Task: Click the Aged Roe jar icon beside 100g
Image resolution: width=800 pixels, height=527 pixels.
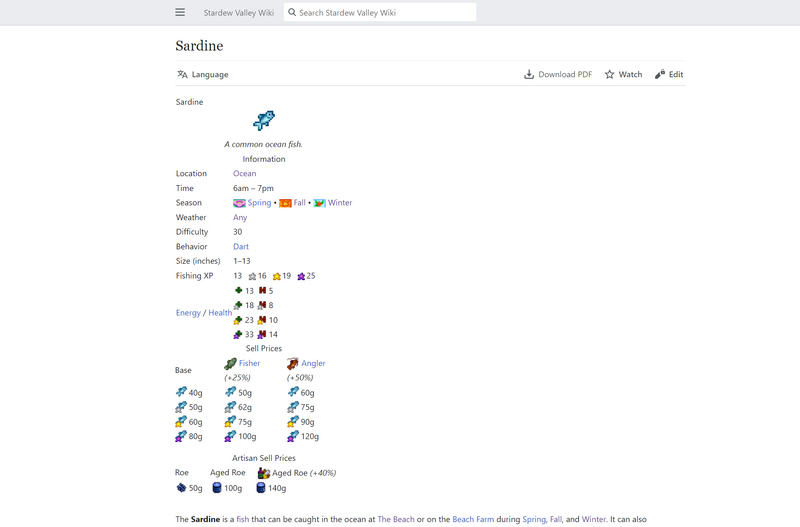Action: (x=217, y=488)
